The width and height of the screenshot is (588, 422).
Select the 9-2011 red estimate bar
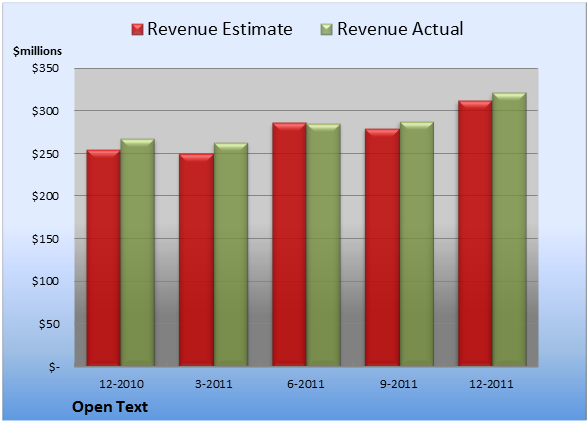382,247
